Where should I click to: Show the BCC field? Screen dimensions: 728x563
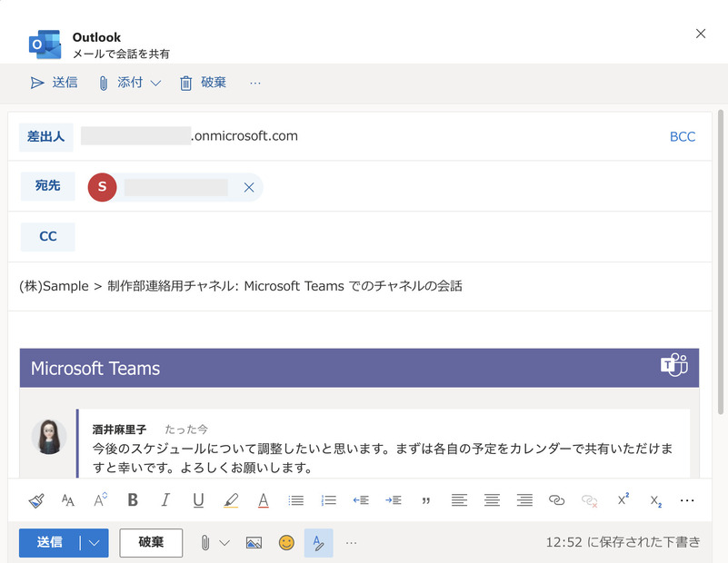coord(682,137)
